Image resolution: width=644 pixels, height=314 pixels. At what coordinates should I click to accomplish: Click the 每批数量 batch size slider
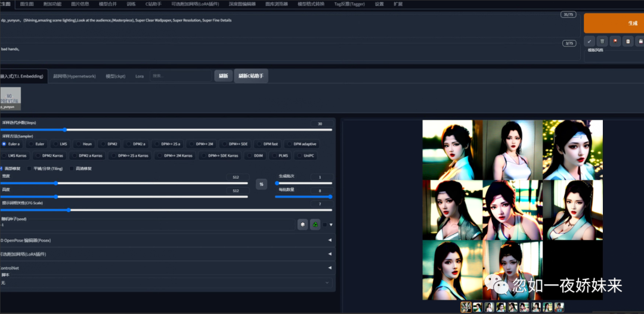(x=304, y=197)
